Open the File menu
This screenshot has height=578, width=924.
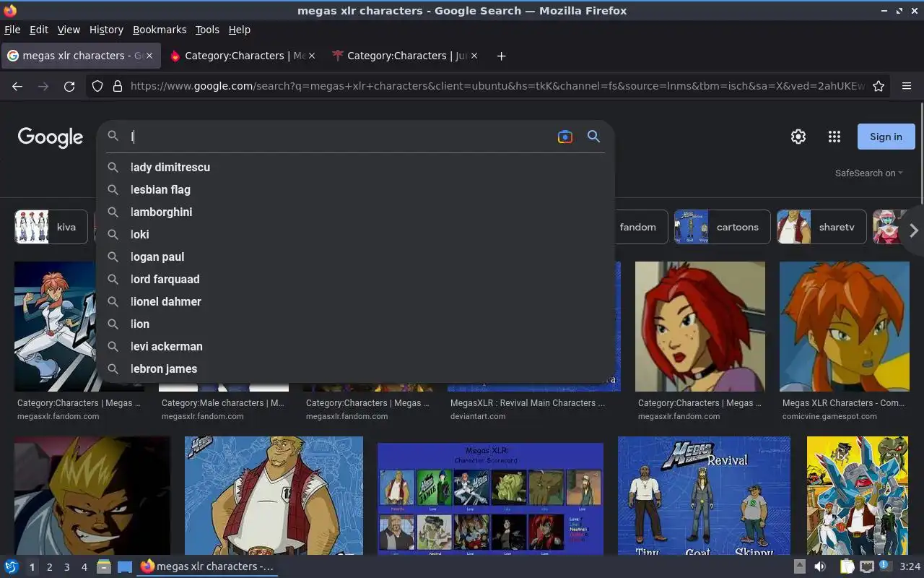tap(12, 30)
